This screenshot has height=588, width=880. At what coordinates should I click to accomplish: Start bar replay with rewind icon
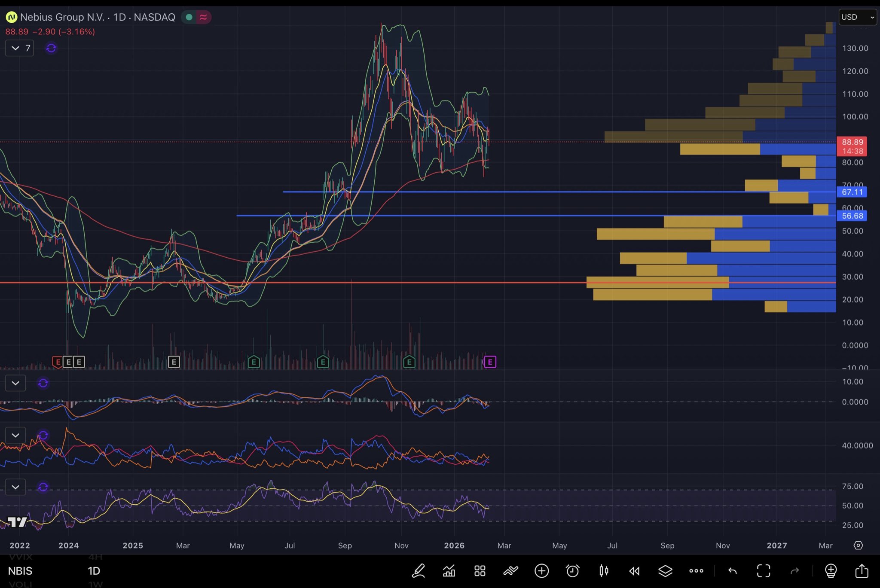(x=634, y=571)
